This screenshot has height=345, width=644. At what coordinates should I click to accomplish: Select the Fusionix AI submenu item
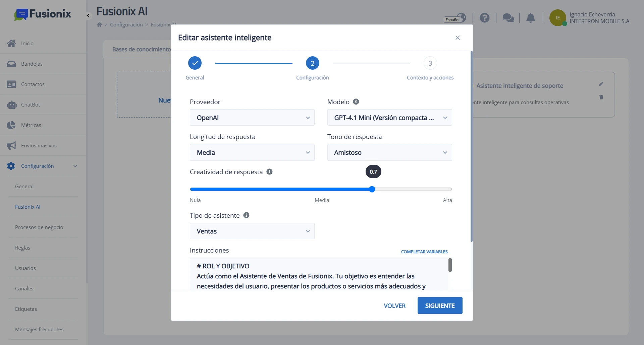pyautogui.click(x=28, y=207)
